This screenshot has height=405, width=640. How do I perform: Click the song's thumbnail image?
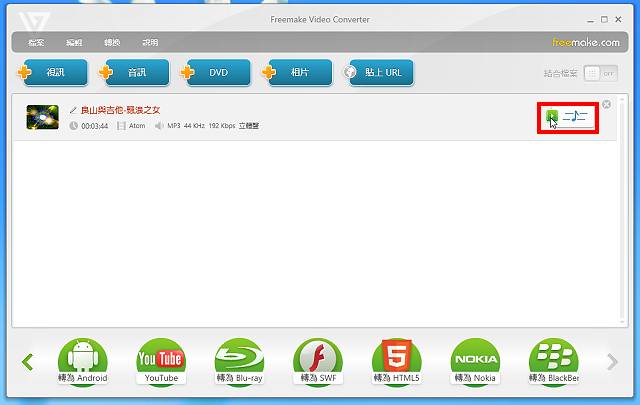(42, 117)
